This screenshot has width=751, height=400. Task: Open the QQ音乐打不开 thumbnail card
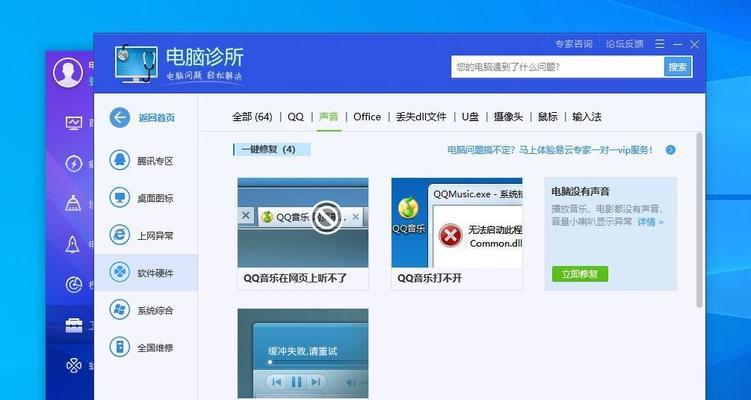[x=457, y=234]
